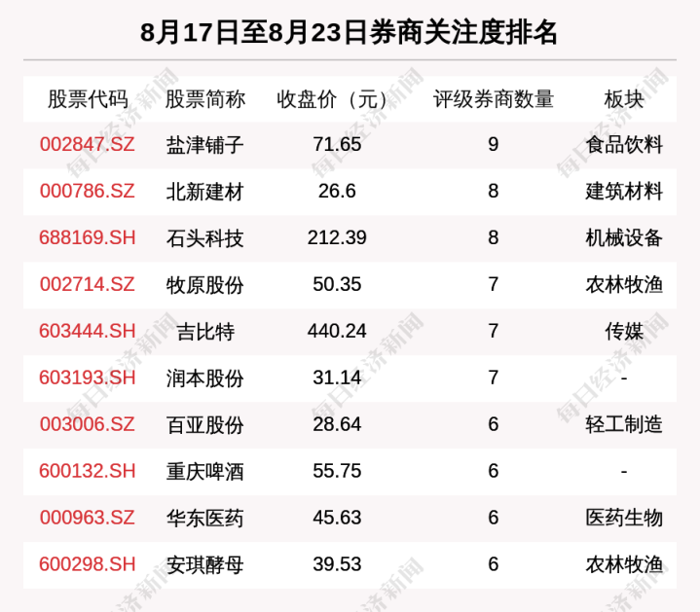This screenshot has height=612, width=700.
Task: Click broker count 6 for 重庆啤酒
Action: 494,471
